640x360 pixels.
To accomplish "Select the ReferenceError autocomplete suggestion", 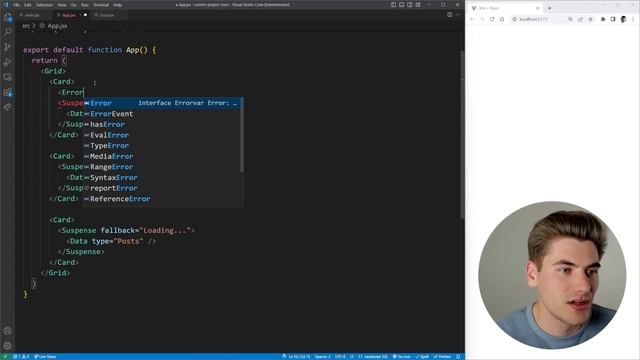I will (163, 199).
